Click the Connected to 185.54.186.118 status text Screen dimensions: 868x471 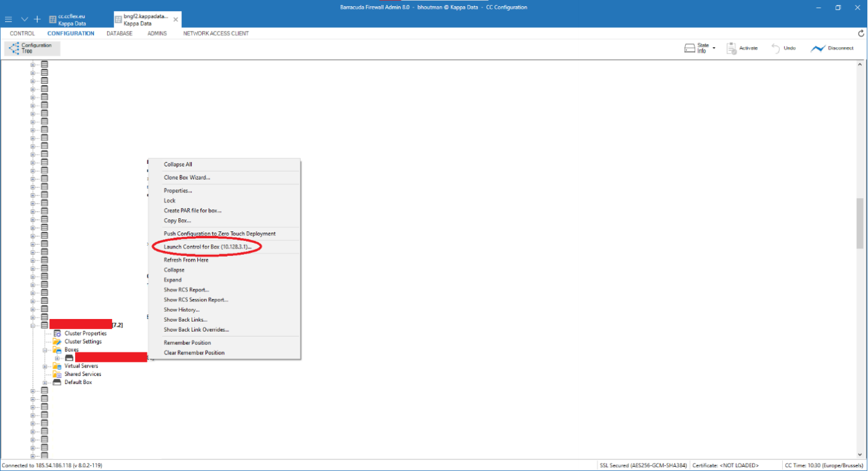(x=52, y=465)
